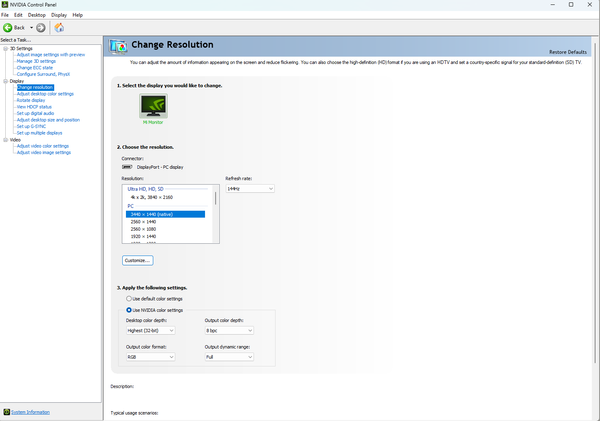The width and height of the screenshot is (600, 421).
Task: Open the Help menu
Action: coord(78,15)
